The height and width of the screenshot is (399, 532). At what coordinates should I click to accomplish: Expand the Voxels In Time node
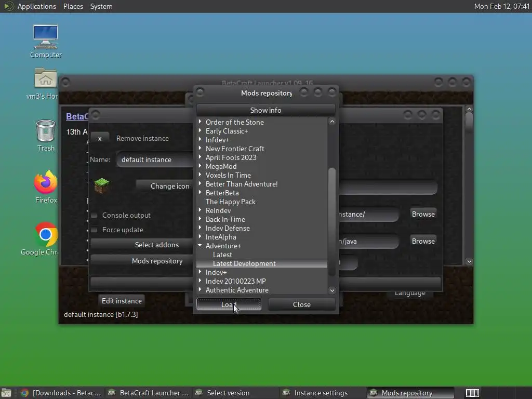pos(200,175)
